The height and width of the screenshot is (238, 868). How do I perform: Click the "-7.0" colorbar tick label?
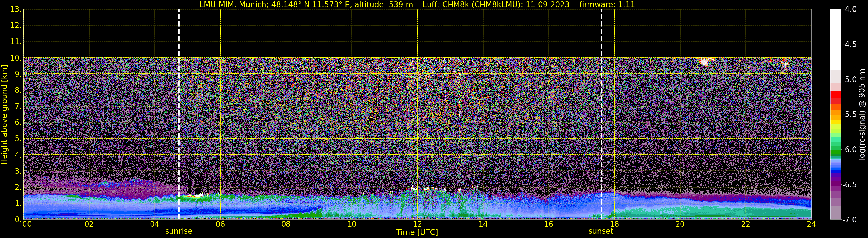pos(850,220)
